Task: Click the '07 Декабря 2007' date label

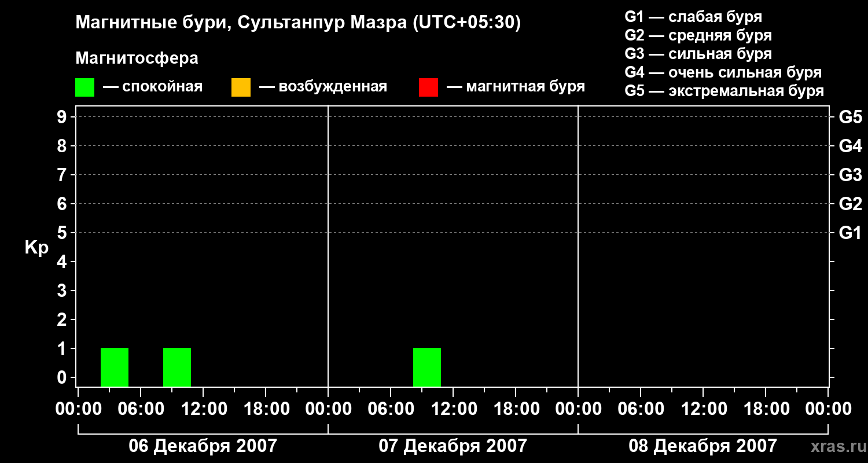Action: 453,446
